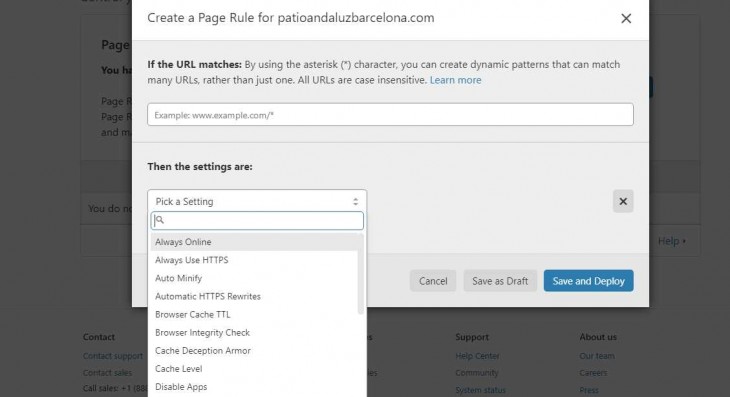The width and height of the screenshot is (730, 397).
Task: Open the Pick a Setting dropdown
Action: coord(257,201)
